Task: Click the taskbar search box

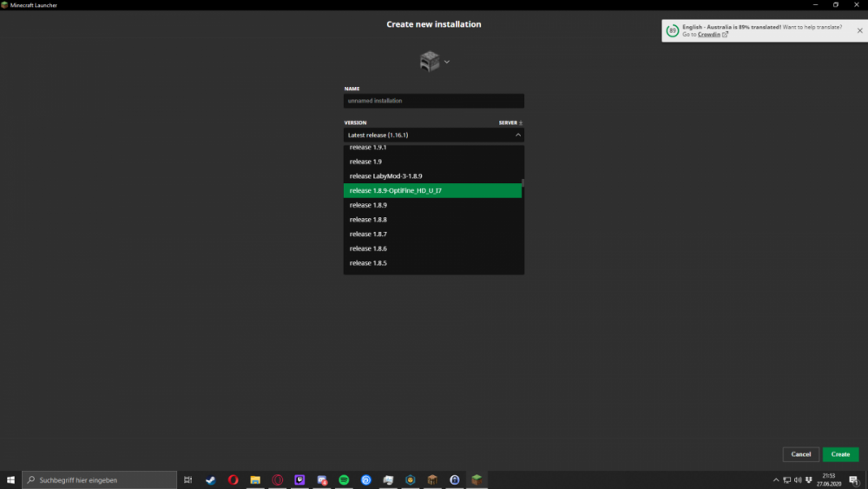Action: click(99, 479)
